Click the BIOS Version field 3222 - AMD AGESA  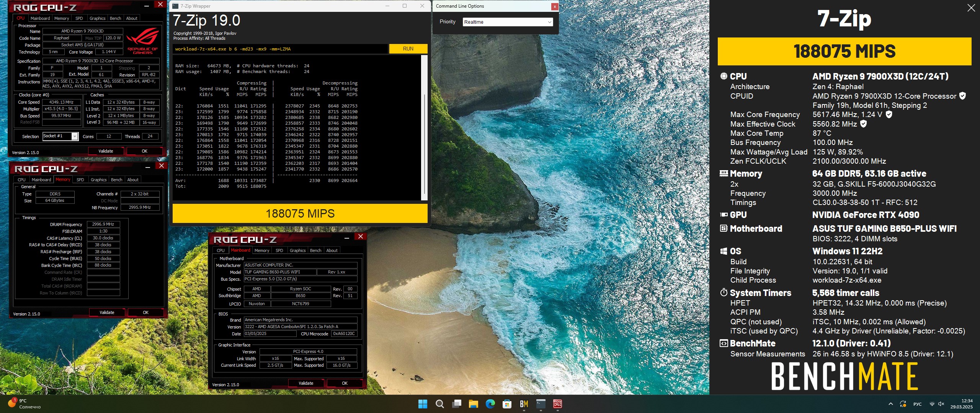coord(301,327)
